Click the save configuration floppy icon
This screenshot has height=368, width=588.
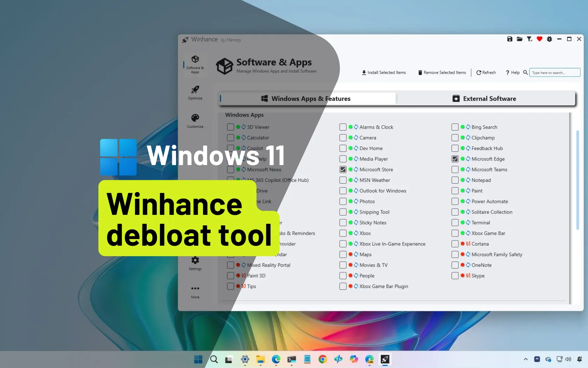(x=510, y=39)
